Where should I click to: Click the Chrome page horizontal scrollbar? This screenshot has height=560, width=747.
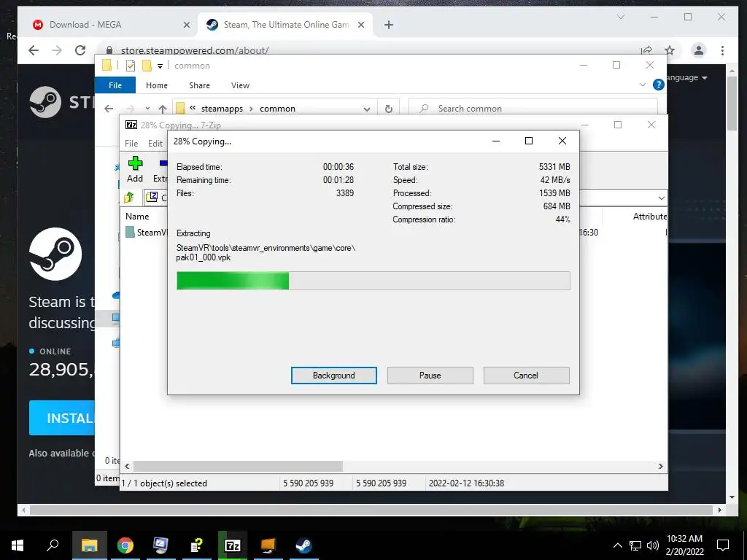[372, 510]
